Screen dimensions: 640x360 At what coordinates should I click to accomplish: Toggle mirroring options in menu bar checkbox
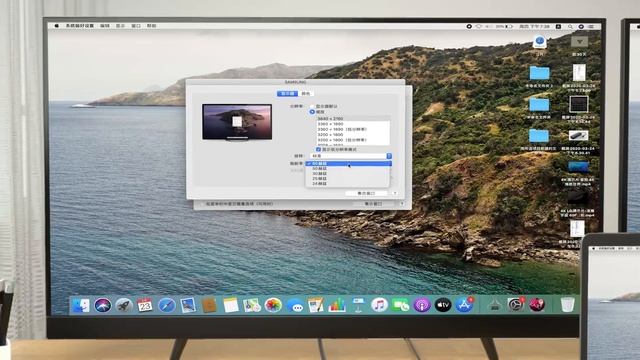(202, 204)
